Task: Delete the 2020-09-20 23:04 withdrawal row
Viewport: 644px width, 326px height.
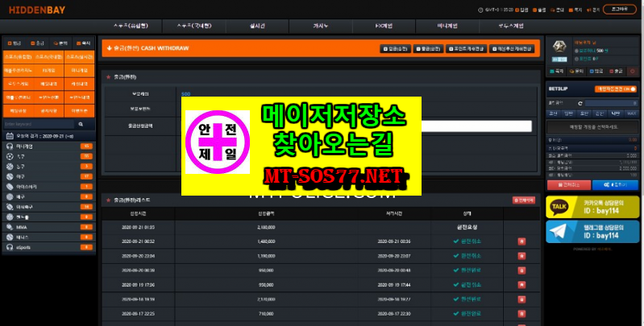Action: tap(521, 256)
